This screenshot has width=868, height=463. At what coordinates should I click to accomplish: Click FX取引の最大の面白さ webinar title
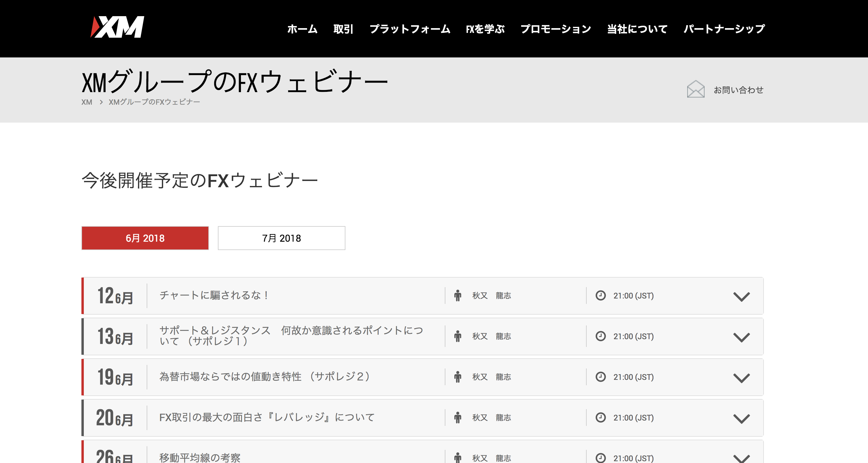pyautogui.click(x=267, y=417)
